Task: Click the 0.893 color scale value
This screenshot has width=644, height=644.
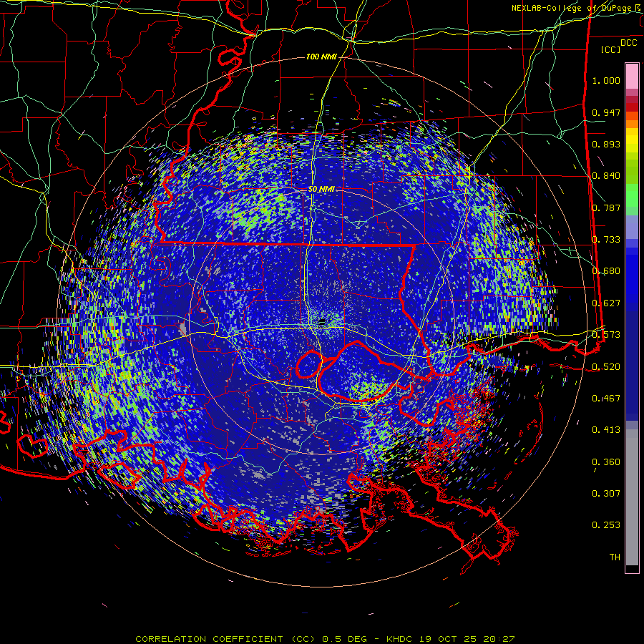Action: coord(606,144)
